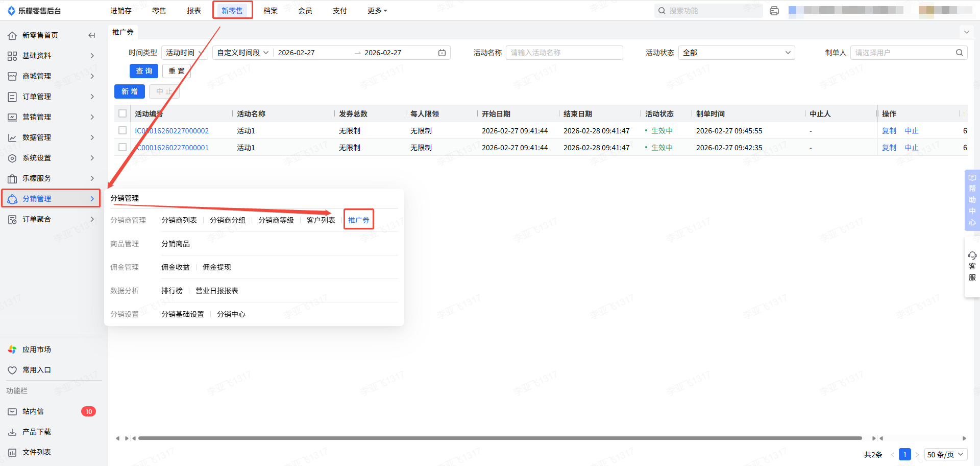
Task: Open the 进销存 top menu
Action: 121,11
